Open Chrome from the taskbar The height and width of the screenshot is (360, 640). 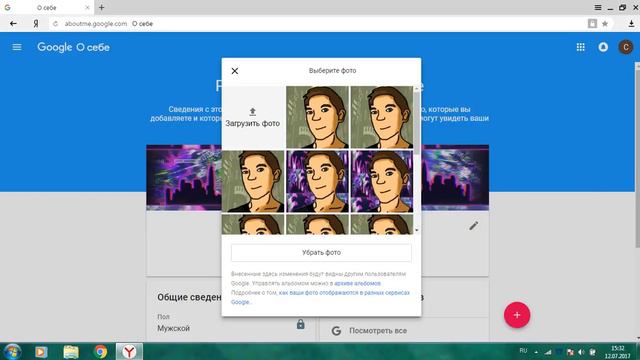100,351
